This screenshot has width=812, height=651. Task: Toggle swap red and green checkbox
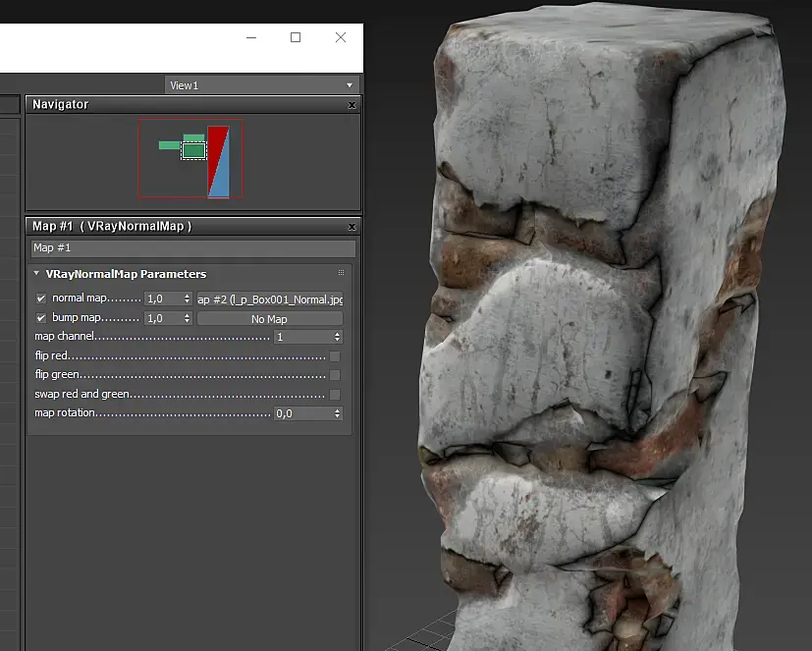(x=335, y=395)
